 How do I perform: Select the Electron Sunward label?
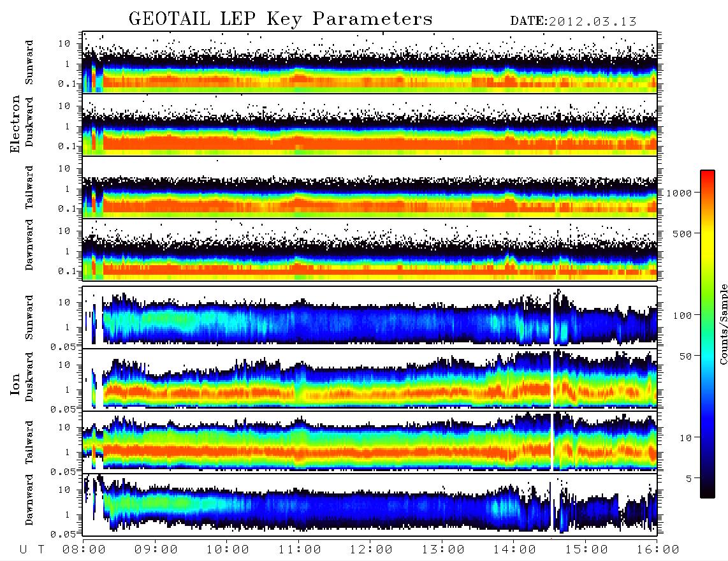coord(29,62)
